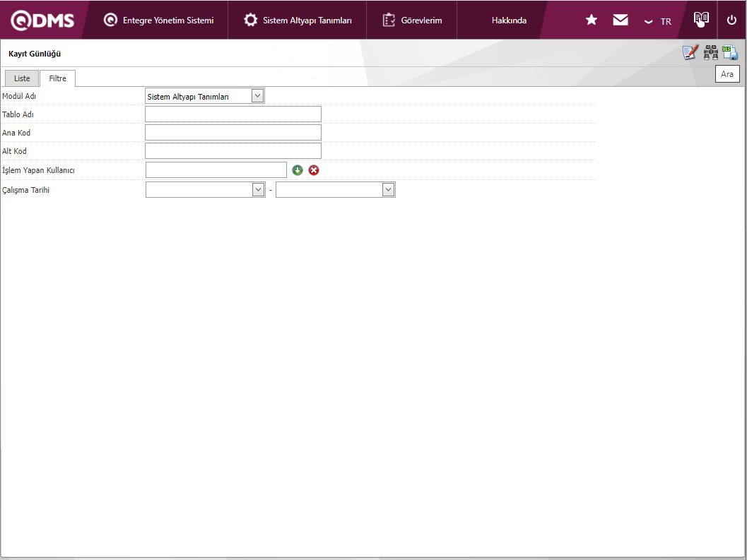Screen dimensions: 747x560
Task: Focus the İşlem Yapan Kullanıcı field
Action: [216, 170]
